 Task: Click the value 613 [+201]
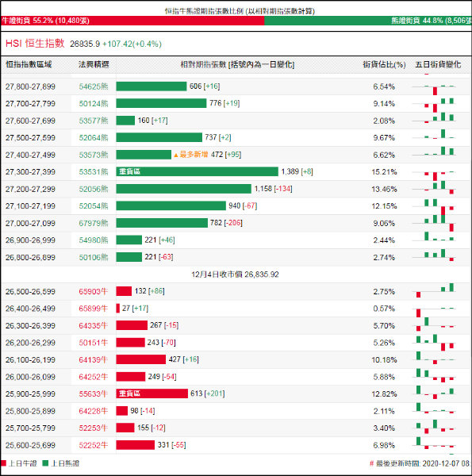208,393
